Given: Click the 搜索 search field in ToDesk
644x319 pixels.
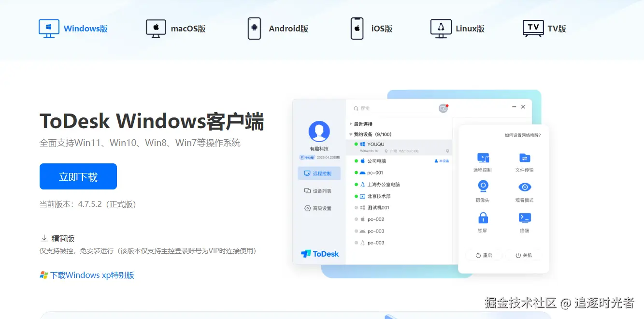Looking at the screenshot, I should click(394, 109).
